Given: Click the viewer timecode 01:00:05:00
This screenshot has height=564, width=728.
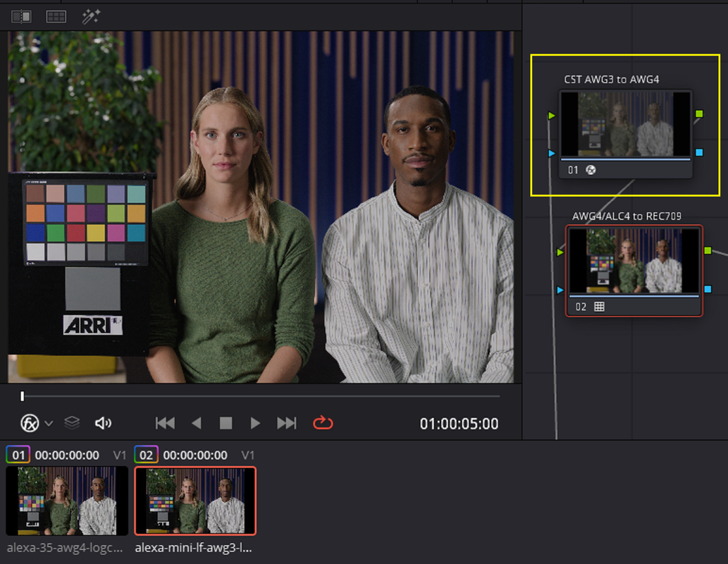Looking at the screenshot, I should click(459, 424).
